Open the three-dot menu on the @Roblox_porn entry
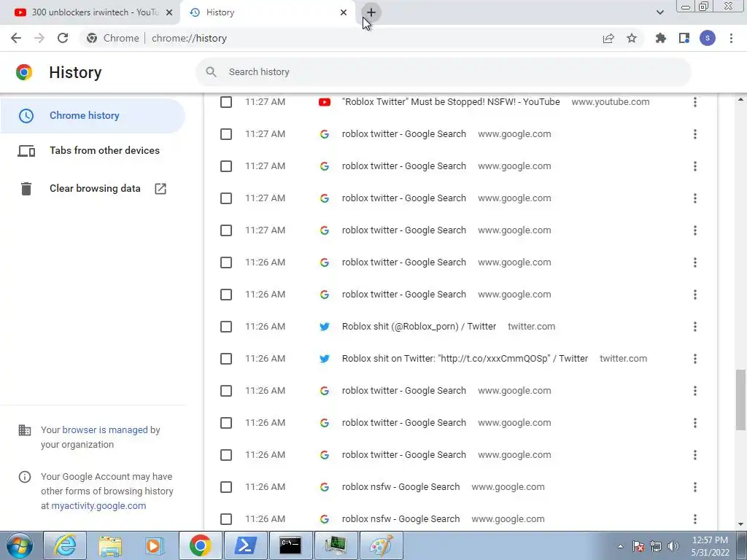The height and width of the screenshot is (560, 747). pos(695,327)
